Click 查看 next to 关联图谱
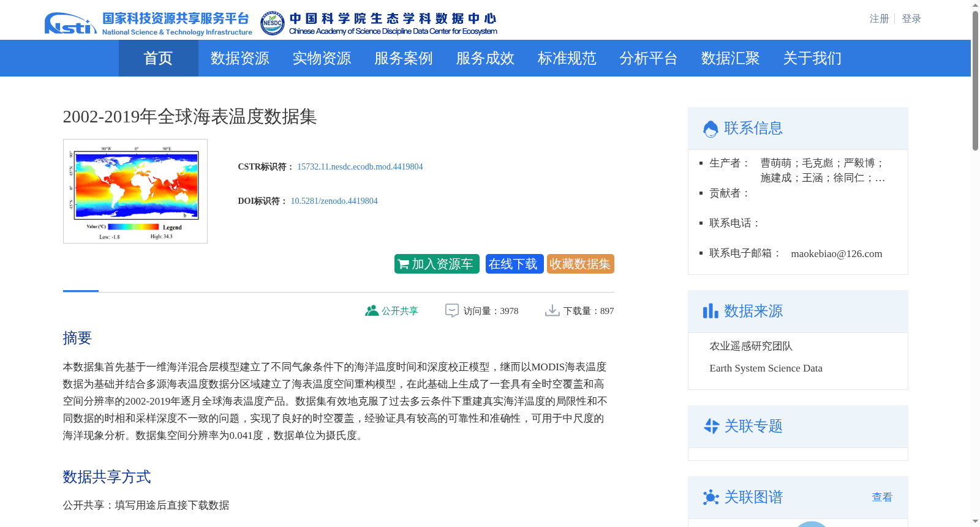This screenshot has height=527, width=980. [882, 497]
